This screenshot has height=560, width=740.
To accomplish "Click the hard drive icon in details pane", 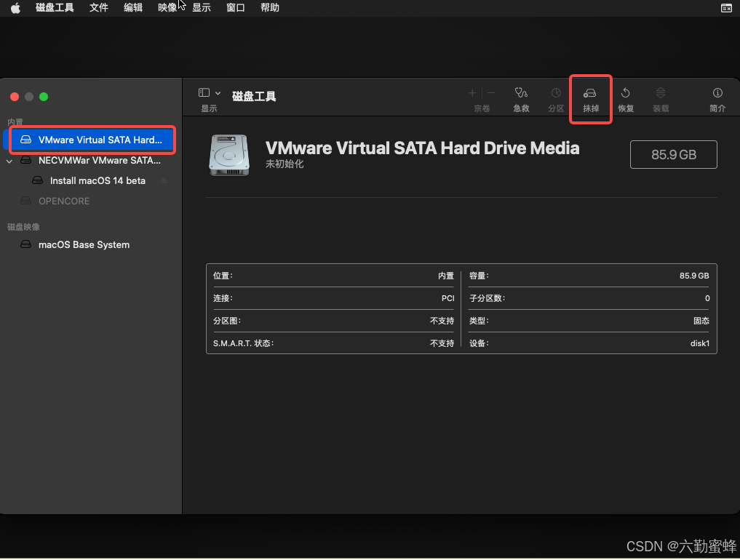I will (229, 155).
